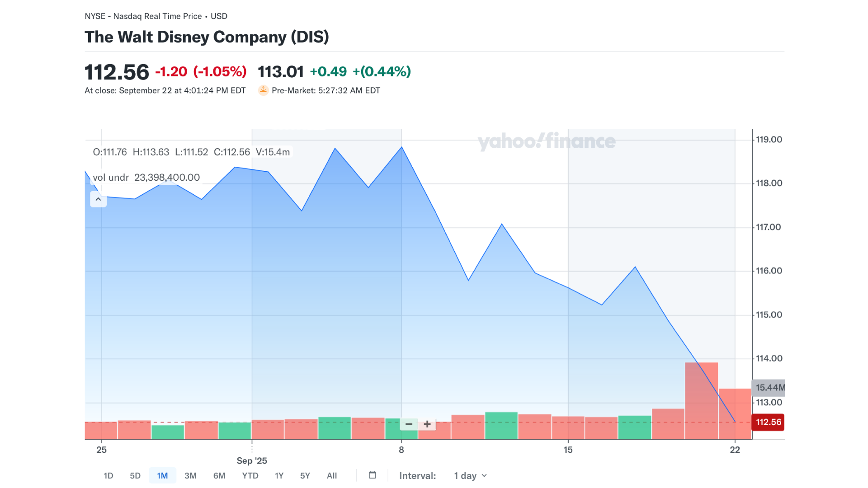
Task: Click the OHLC values readout line
Action: 191,152
